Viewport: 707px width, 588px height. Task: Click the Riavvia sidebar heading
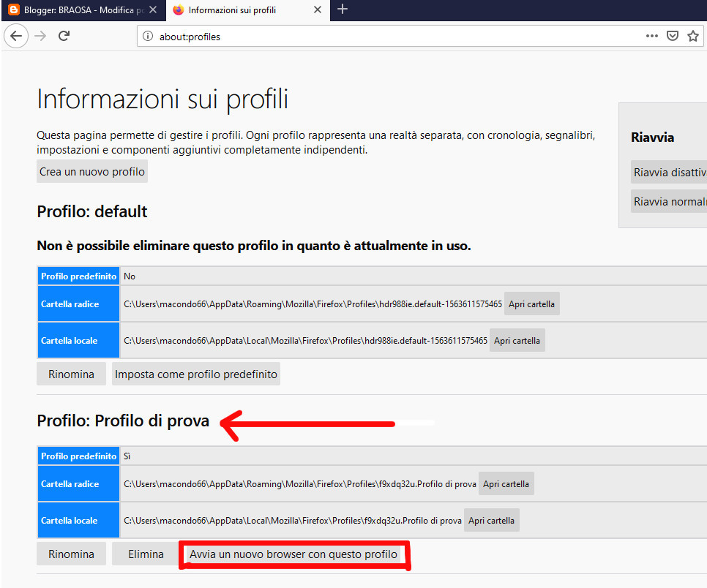[x=652, y=137]
